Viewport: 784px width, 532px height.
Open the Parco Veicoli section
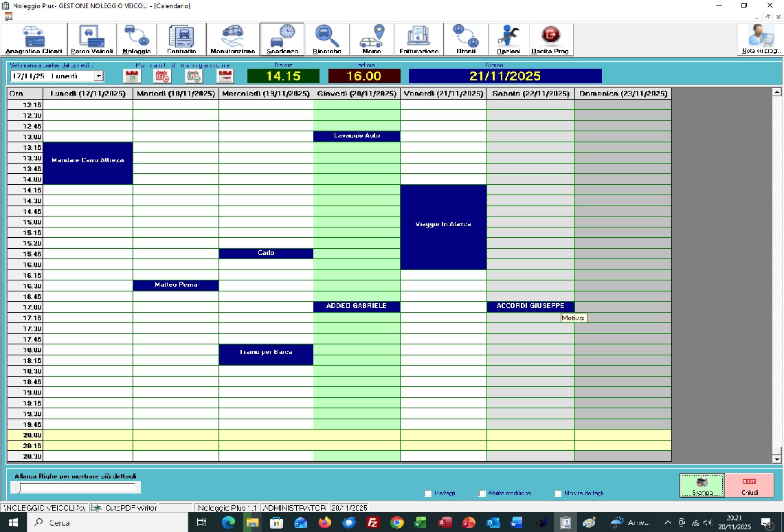(91, 40)
